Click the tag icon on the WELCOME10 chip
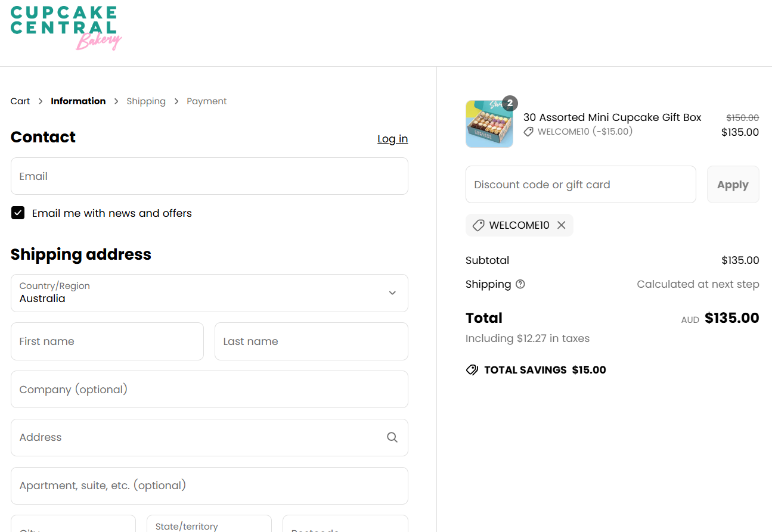Image resolution: width=772 pixels, height=532 pixels. point(478,225)
